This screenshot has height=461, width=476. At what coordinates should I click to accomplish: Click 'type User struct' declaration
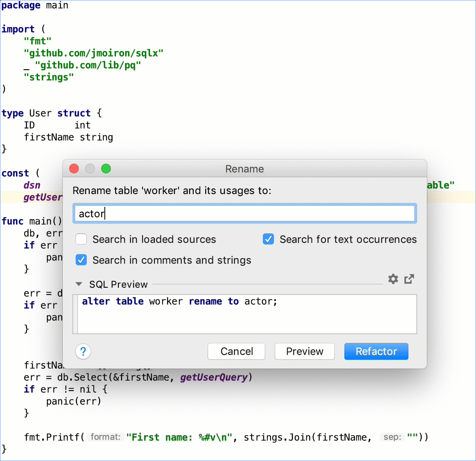pyautogui.click(x=52, y=113)
